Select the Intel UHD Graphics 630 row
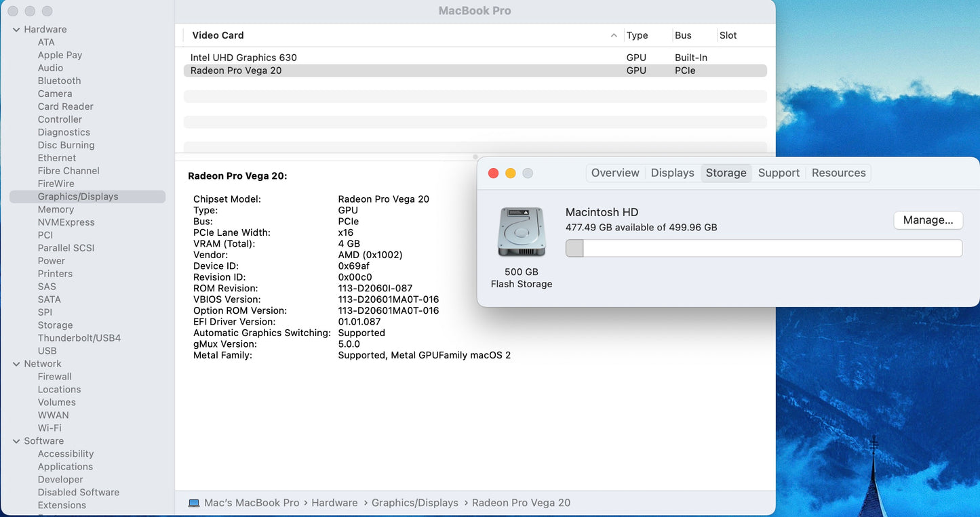This screenshot has height=517, width=980. pyautogui.click(x=243, y=58)
